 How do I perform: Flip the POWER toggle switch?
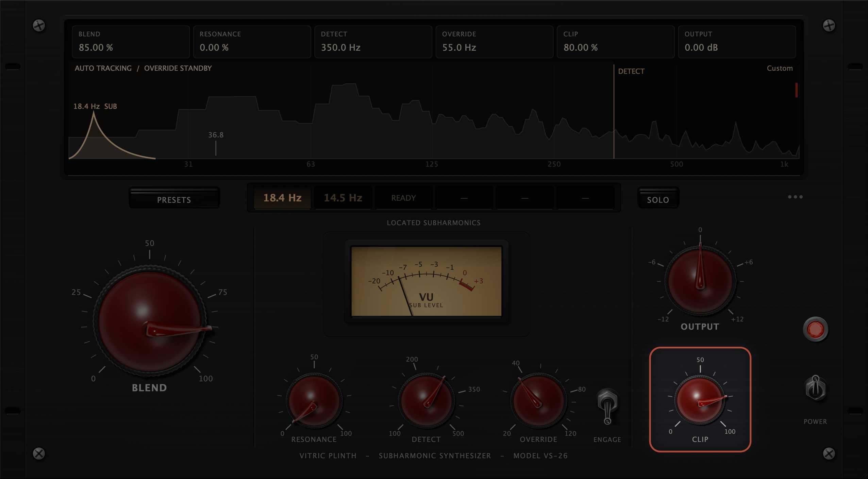pyautogui.click(x=815, y=388)
